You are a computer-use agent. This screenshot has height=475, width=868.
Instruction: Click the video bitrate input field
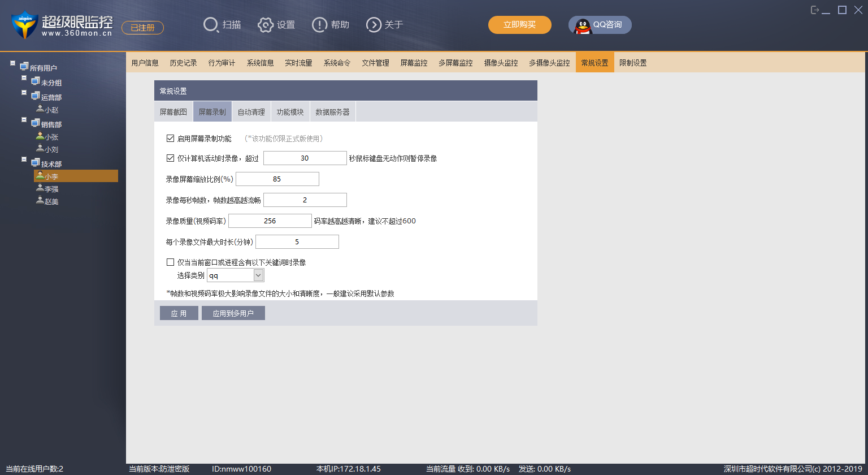click(x=270, y=221)
